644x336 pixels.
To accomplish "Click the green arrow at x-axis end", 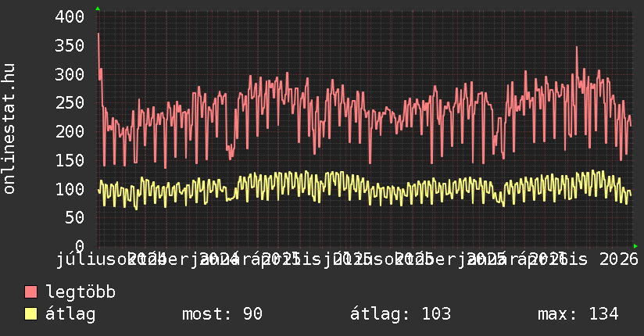I will tap(635, 246).
